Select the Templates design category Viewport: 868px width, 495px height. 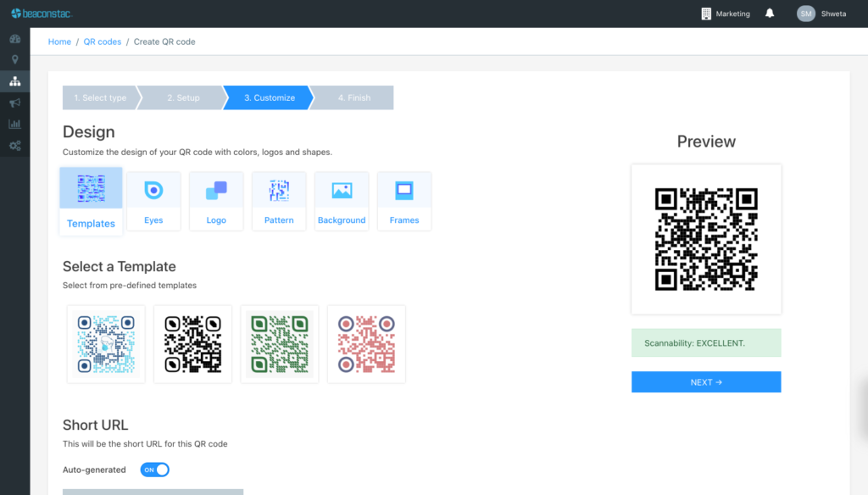tap(91, 201)
